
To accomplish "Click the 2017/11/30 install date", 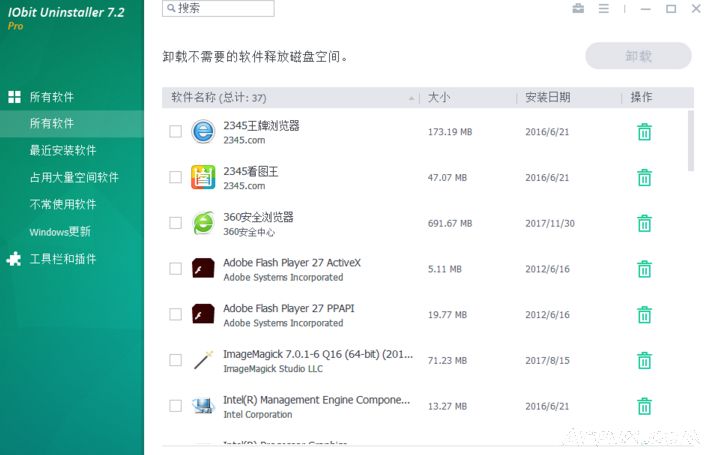I will point(550,223).
